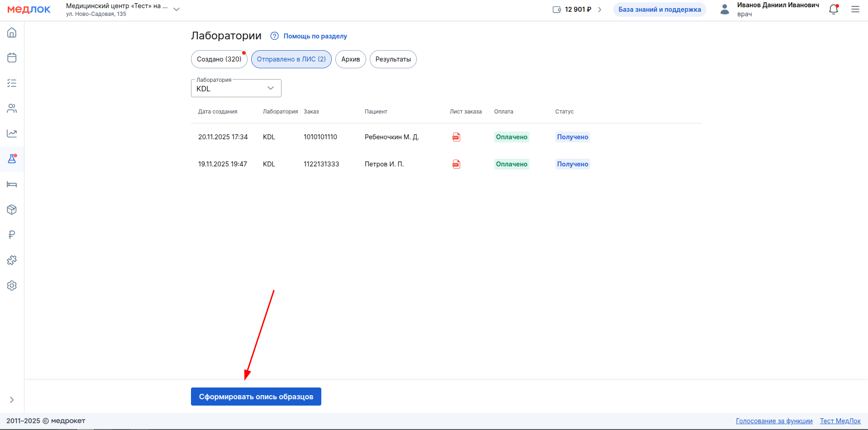The image size is (868, 430).
Task: Open the puzzle integrations sidebar icon
Action: (x=12, y=260)
